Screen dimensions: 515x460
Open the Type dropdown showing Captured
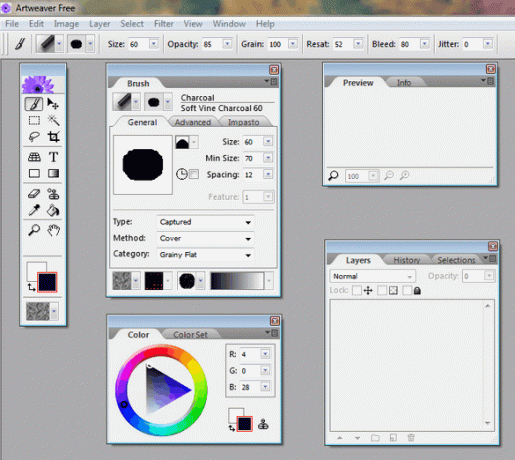(x=205, y=222)
